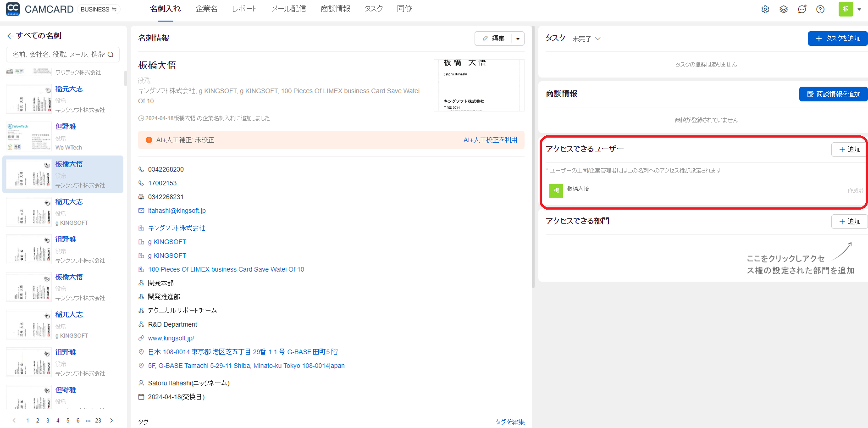Screen dimensions: 868x428
Task: Click the CAMCARD logo
Action: click(39, 9)
